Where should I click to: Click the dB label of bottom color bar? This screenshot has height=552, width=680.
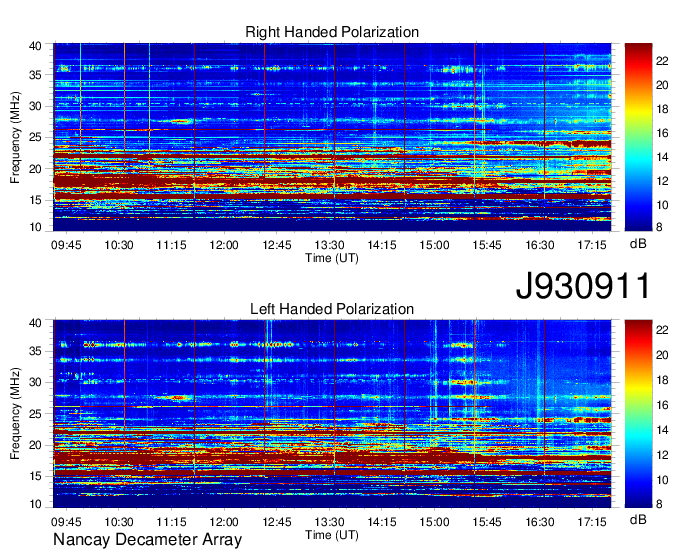(638, 519)
